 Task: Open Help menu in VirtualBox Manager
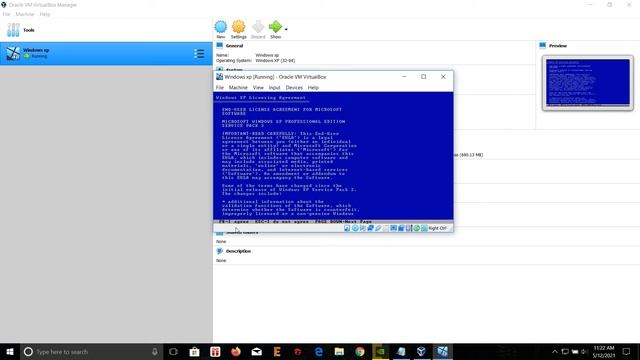45,14
